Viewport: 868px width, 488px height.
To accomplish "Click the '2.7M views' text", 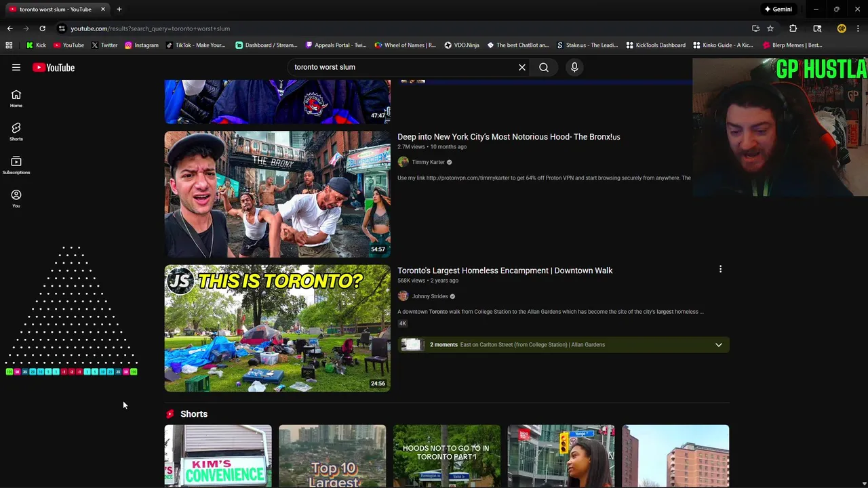I will click(x=411, y=147).
